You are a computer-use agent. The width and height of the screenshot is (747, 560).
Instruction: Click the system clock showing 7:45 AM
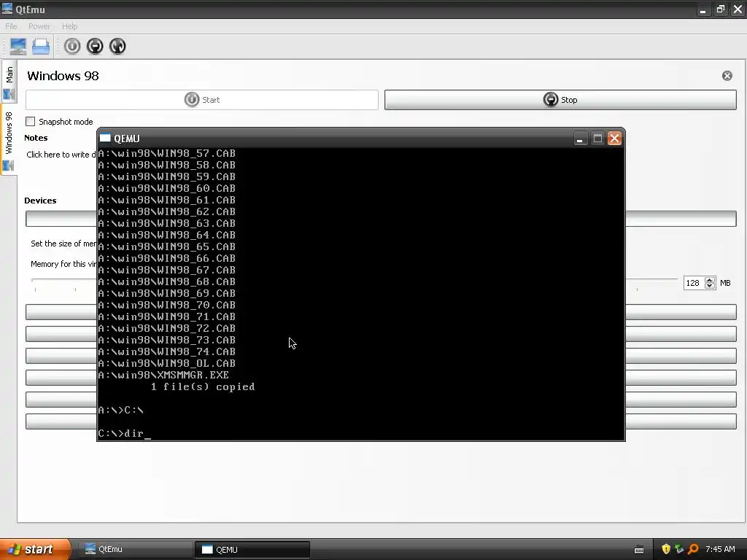coord(720,549)
